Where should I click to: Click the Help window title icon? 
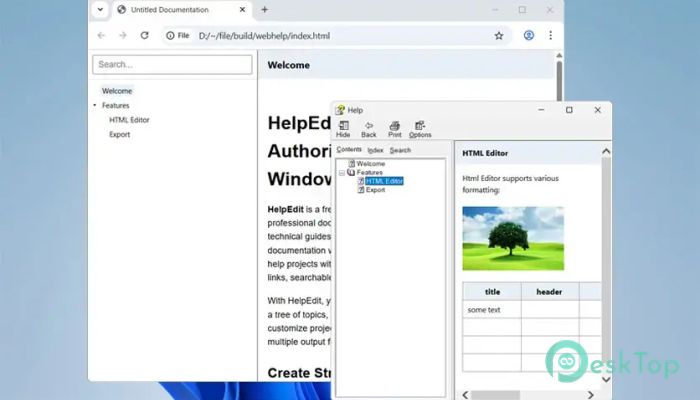point(340,110)
